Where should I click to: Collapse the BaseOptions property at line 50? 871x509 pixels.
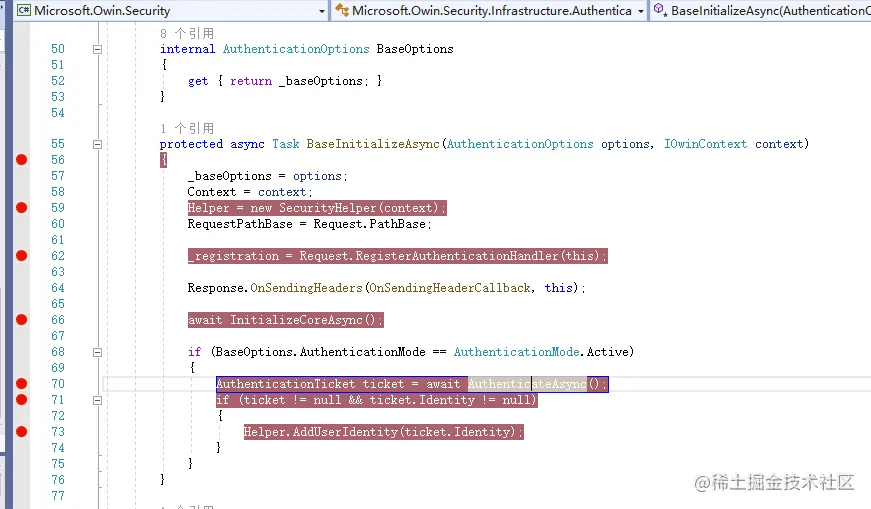pos(97,49)
